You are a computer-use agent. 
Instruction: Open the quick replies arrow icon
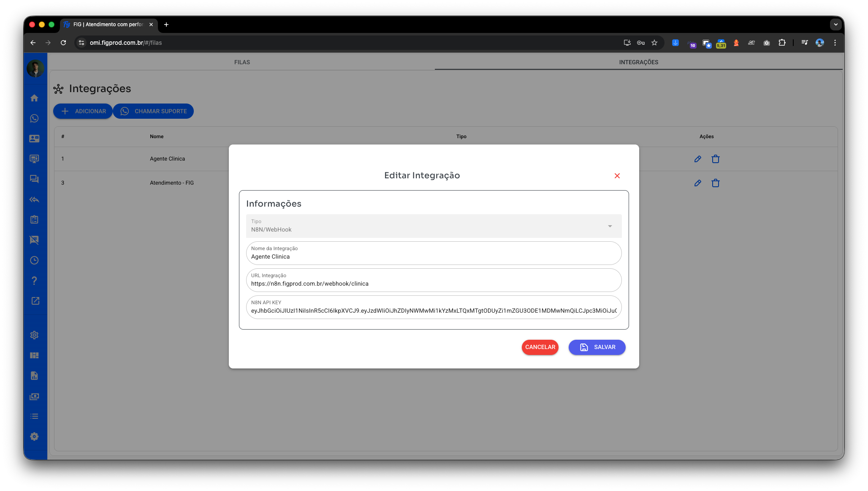coord(35,199)
